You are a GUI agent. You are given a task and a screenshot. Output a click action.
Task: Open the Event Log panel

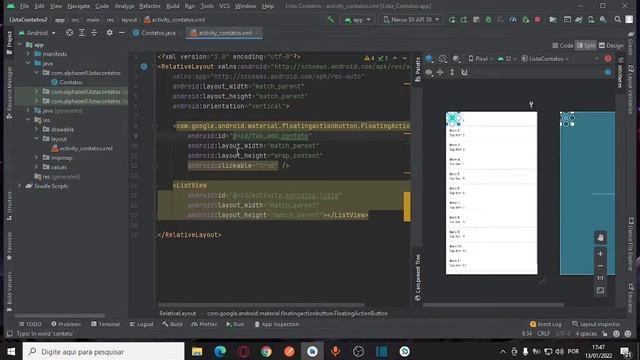point(545,324)
